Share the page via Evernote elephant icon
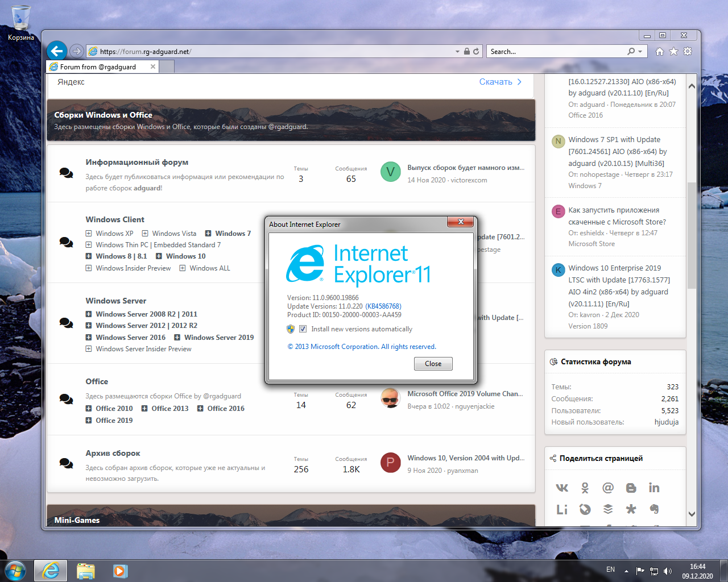 654,509
